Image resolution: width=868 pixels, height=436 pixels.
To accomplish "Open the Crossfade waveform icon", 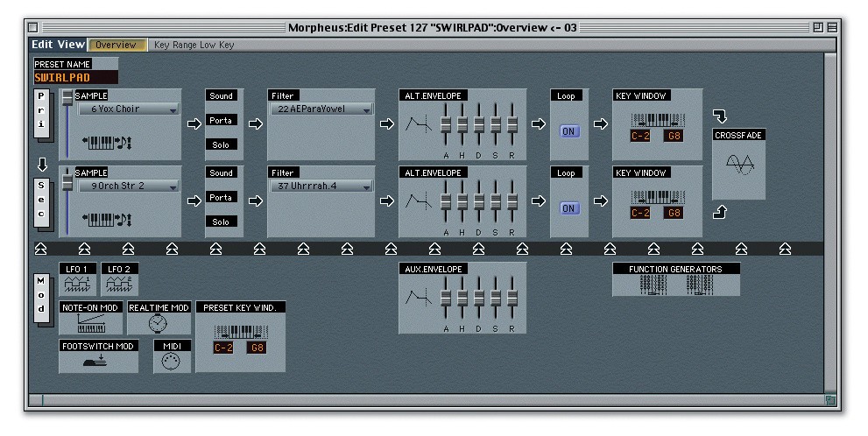I will 739,165.
